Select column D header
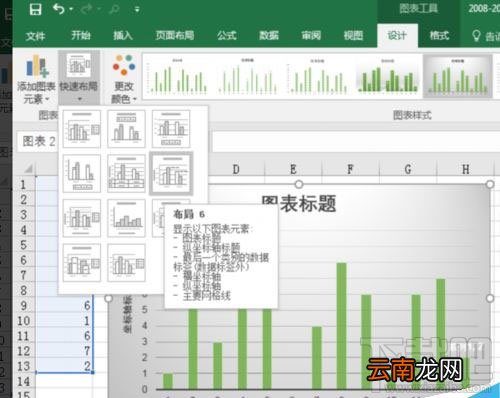The height and width of the screenshot is (398, 500). coord(236,169)
